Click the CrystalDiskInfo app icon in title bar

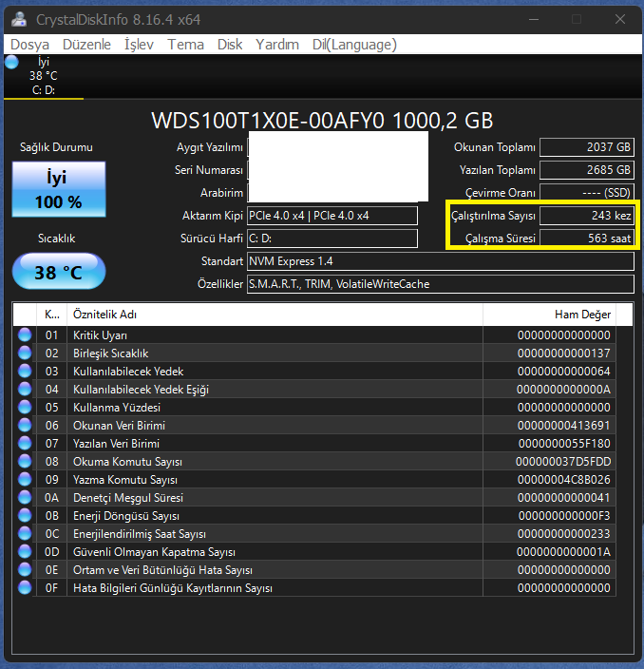19,19
